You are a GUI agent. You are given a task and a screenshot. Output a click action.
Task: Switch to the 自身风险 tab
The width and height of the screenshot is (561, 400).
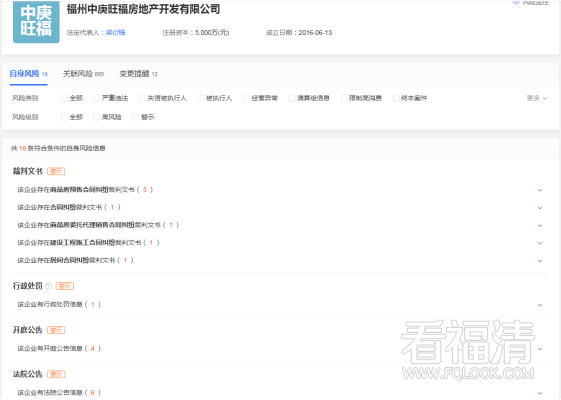[x=28, y=74]
